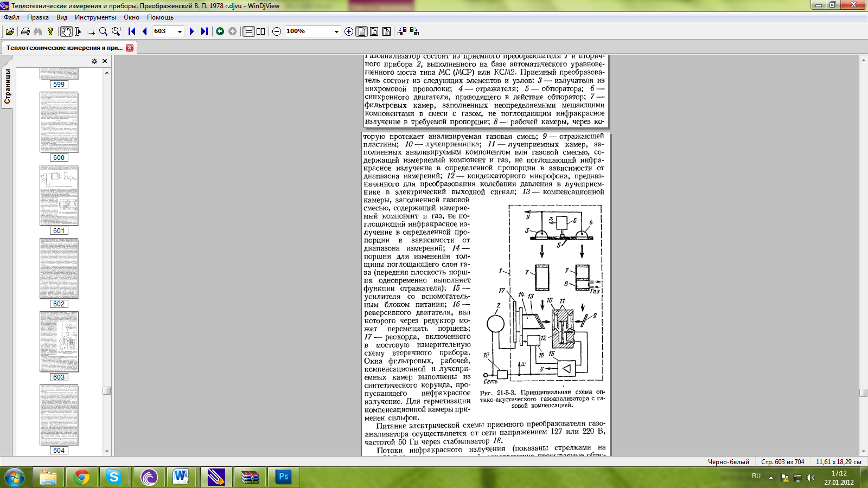Print the document using the printer icon
Viewport: 868px width, 488px height.
tap(25, 31)
